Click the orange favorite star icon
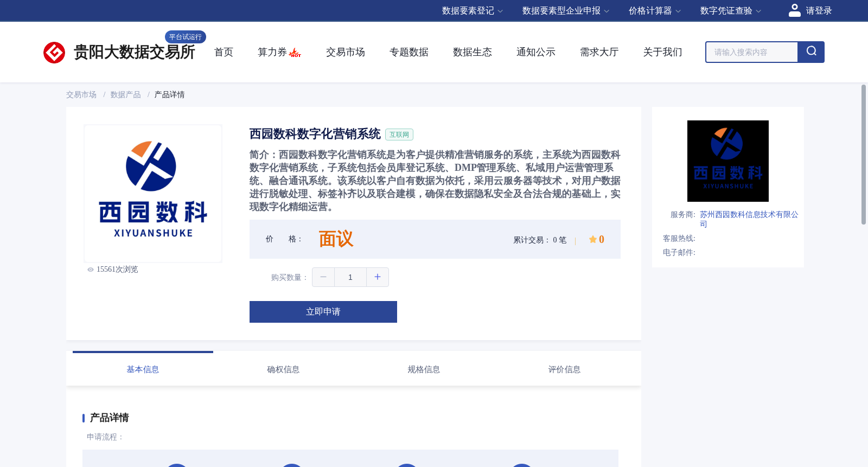Image resolution: width=868 pixels, height=467 pixels. click(592, 239)
